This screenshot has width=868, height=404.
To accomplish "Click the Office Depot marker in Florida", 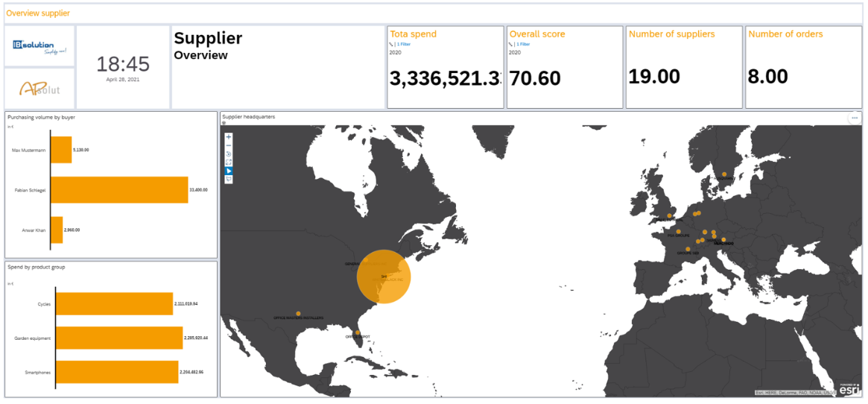I will (x=358, y=333).
